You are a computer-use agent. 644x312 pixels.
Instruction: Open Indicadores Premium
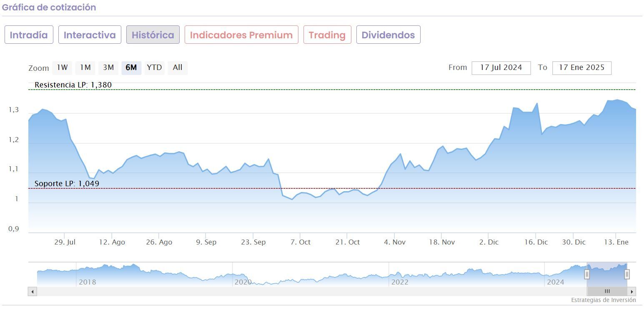click(241, 35)
